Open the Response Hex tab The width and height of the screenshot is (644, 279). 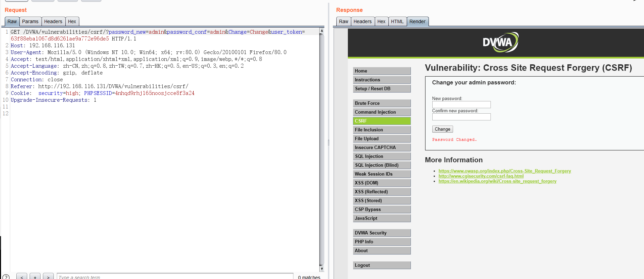coord(381,21)
